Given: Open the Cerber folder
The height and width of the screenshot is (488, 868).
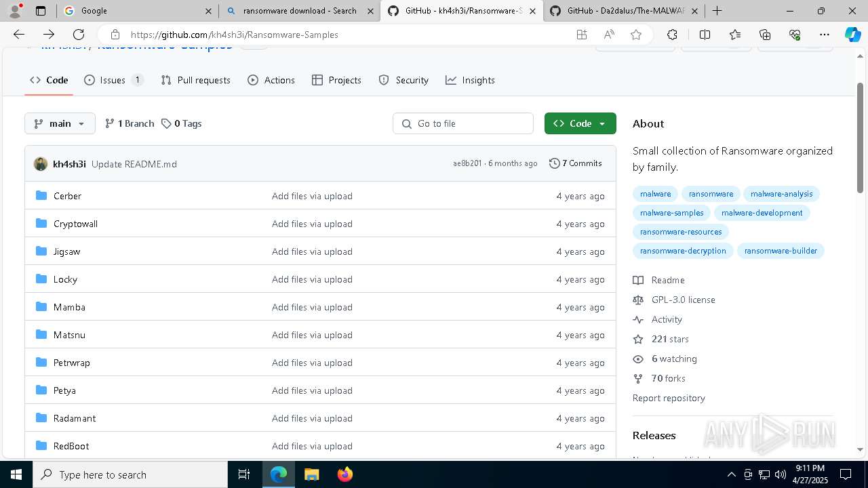Looking at the screenshot, I should coord(67,196).
